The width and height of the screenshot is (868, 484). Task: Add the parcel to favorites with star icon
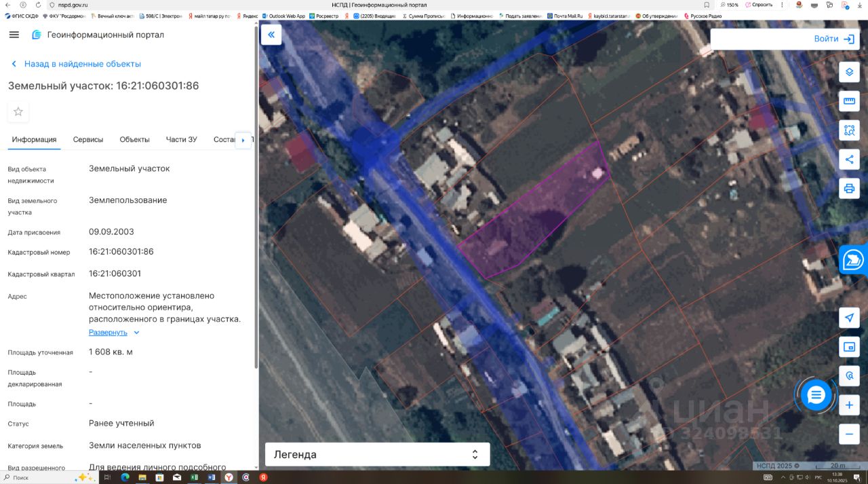pos(18,112)
